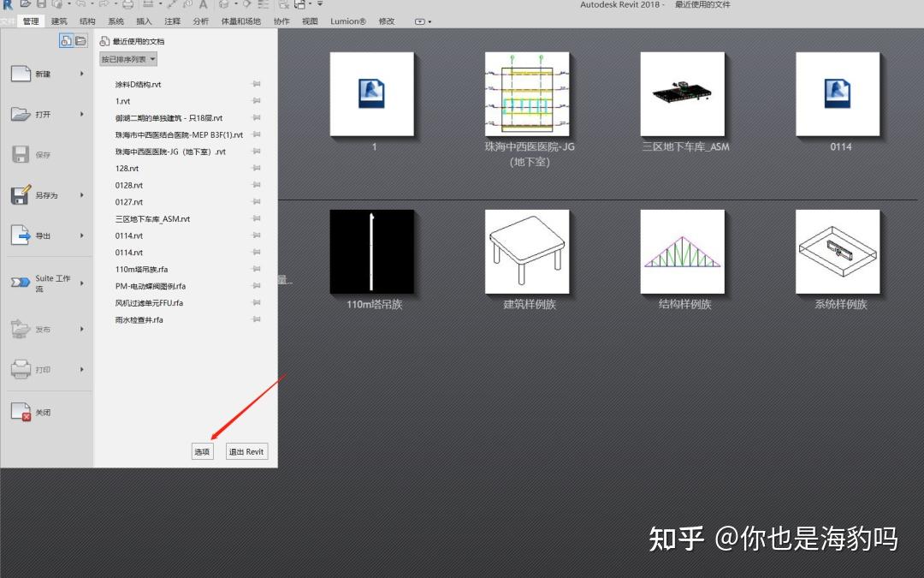Click the quick access Text A icon
The width and height of the screenshot is (924, 578).
203,4
